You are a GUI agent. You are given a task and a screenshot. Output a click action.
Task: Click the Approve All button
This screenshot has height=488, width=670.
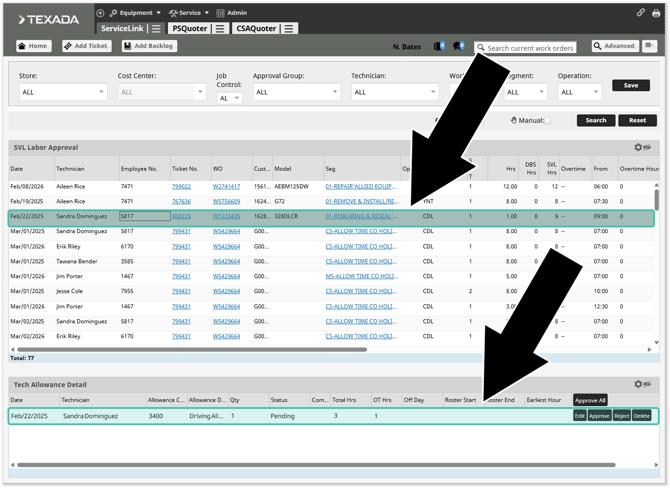click(x=590, y=400)
